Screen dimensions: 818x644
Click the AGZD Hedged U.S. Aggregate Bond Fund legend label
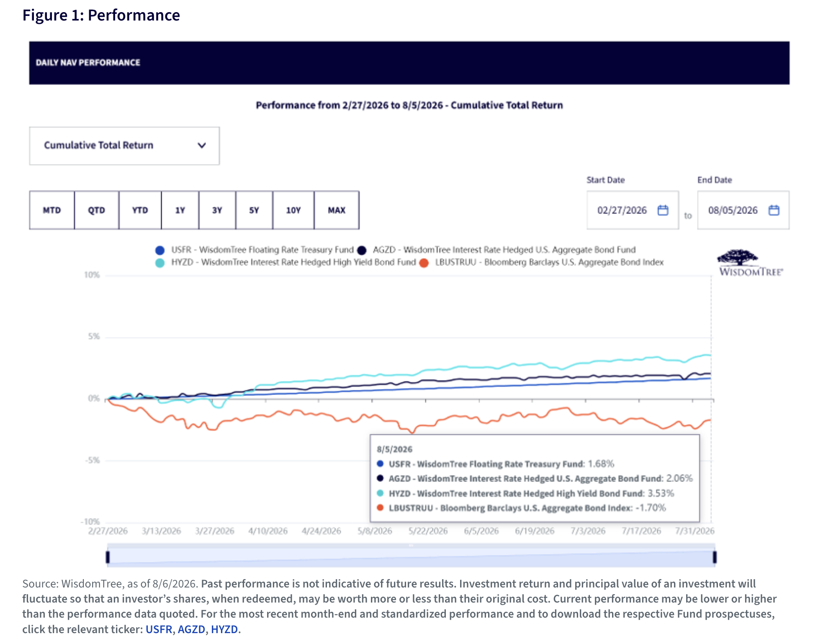point(504,250)
